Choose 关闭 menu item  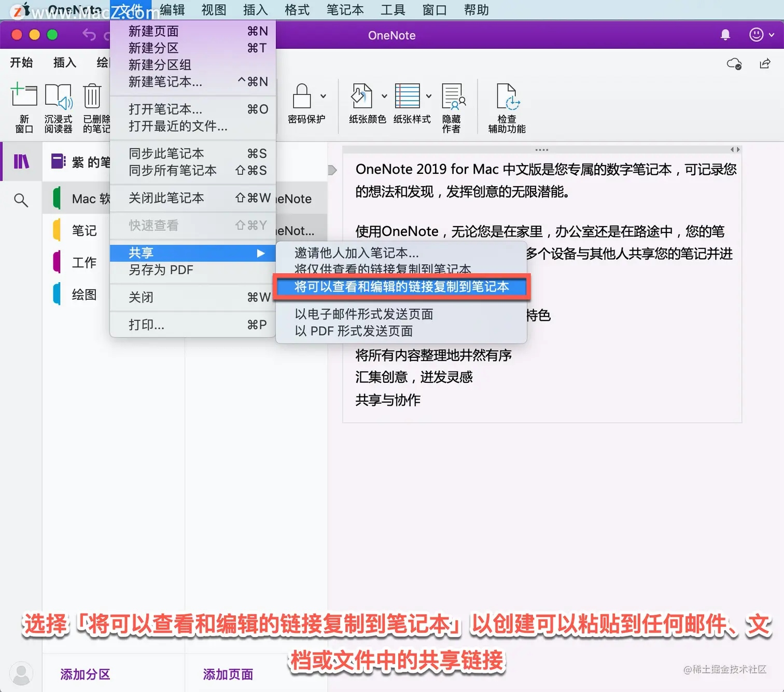(x=192, y=297)
